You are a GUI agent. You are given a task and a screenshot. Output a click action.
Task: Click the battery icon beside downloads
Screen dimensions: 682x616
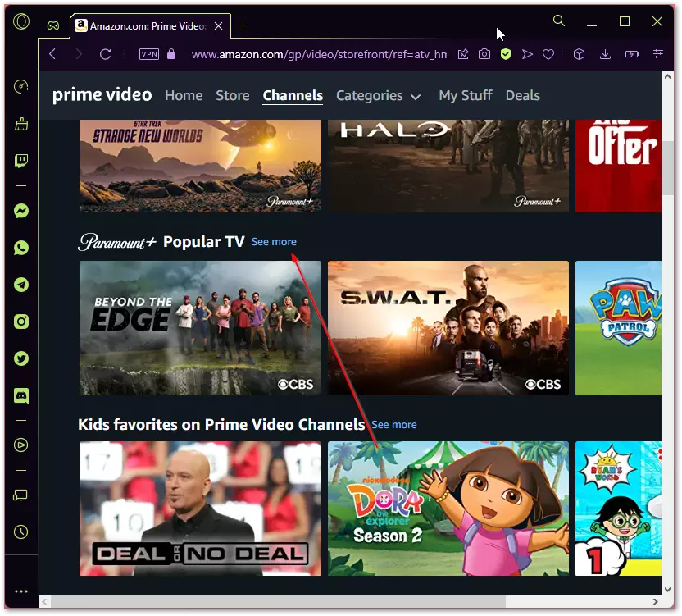coord(631,54)
